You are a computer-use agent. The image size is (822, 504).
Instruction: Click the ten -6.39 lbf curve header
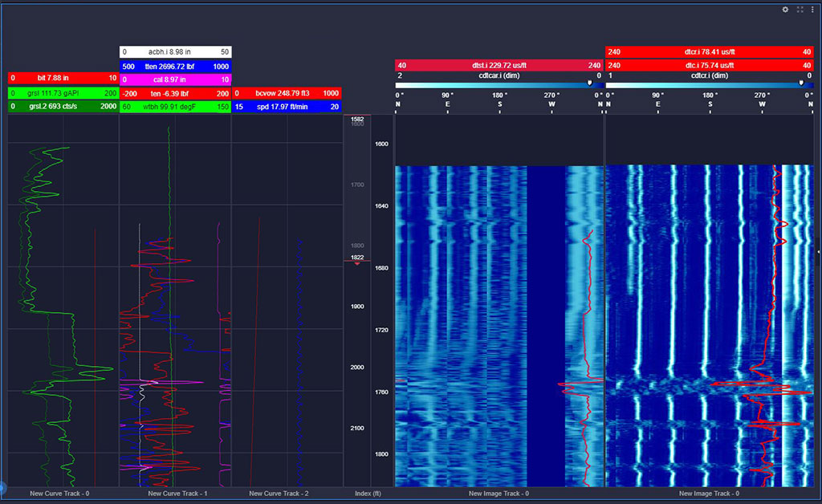(175, 93)
